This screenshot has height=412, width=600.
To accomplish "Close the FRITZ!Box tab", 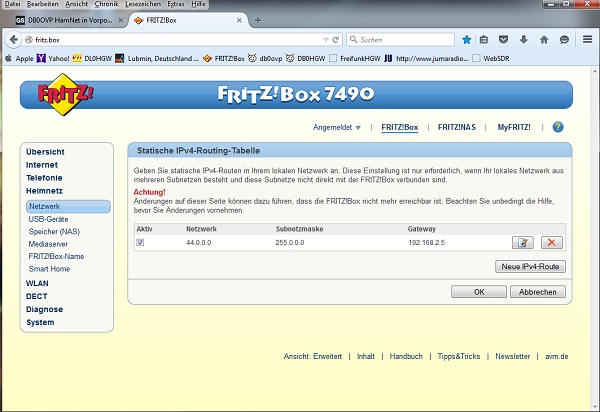I will [239, 20].
